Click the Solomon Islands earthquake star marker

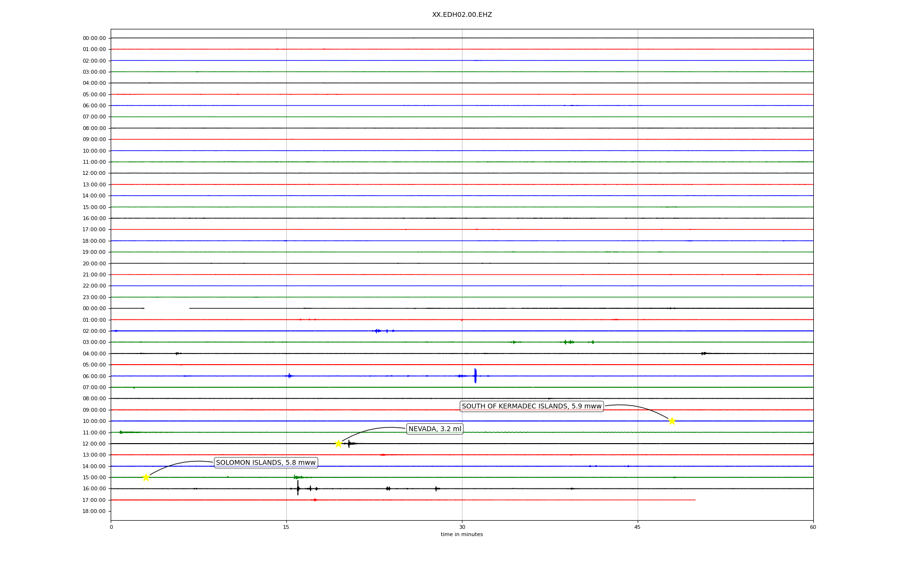click(x=146, y=477)
